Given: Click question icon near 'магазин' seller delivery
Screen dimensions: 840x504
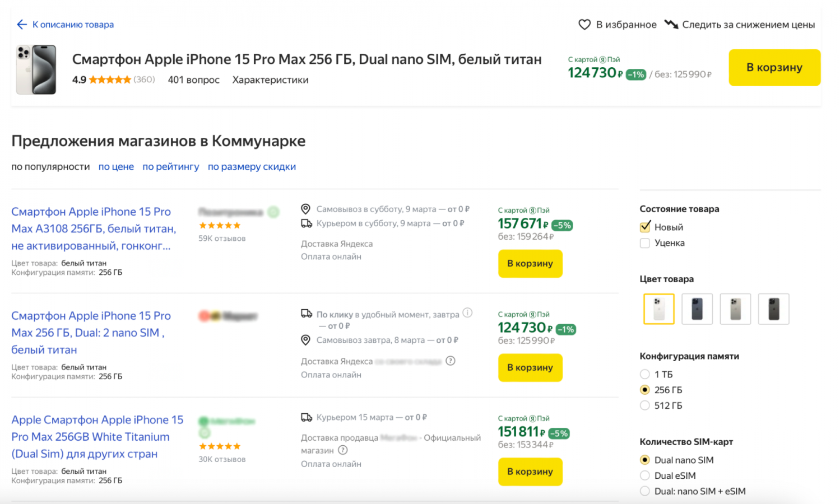Looking at the screenshot, I should (343, 450).
